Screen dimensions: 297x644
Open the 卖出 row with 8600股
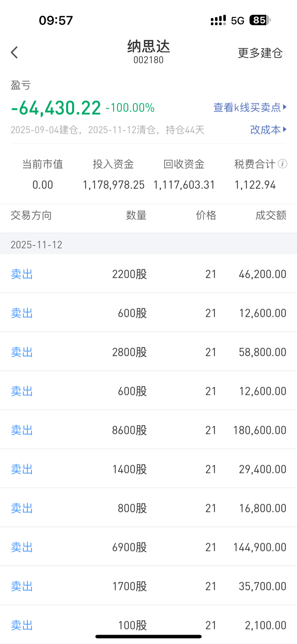148,430
